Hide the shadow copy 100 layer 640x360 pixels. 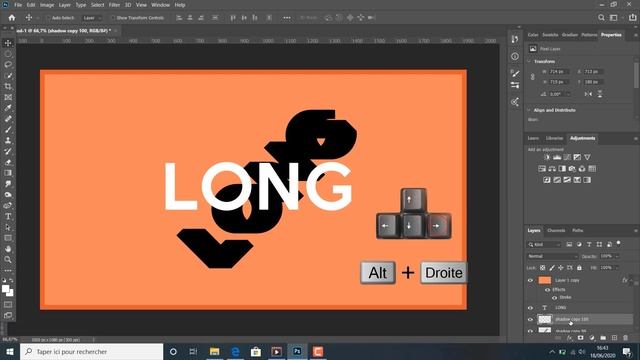tap(530, 320)
